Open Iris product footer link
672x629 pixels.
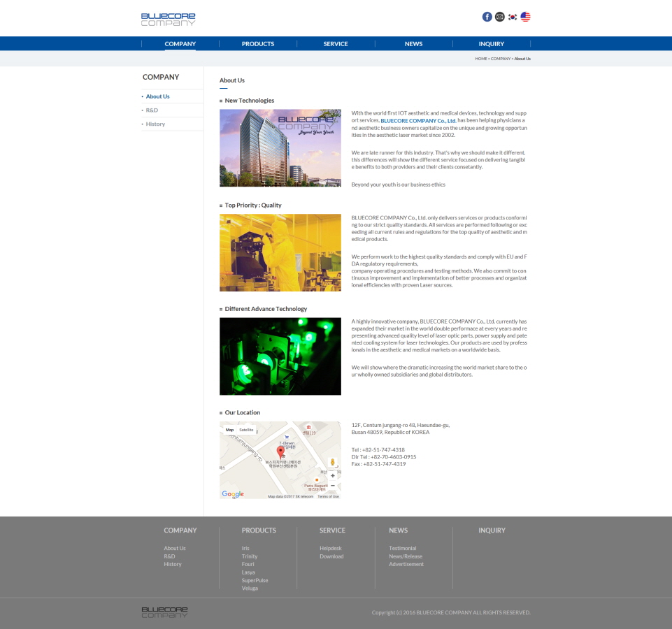click(x=245, y=548)
